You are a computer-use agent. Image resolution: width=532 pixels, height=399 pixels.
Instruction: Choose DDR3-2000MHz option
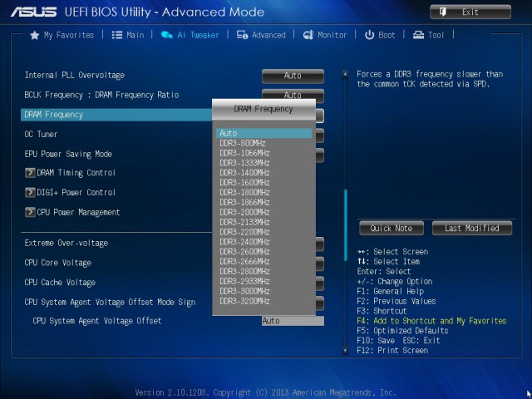(x=244, y=213)
